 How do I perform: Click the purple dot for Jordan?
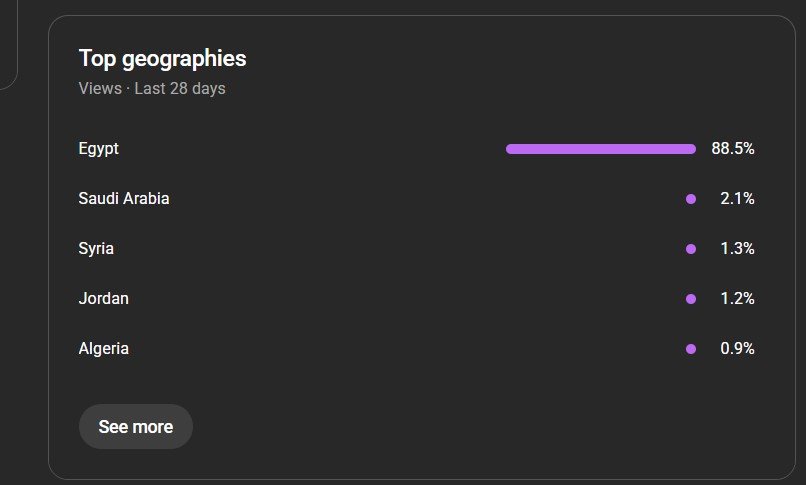click(691, 299)
